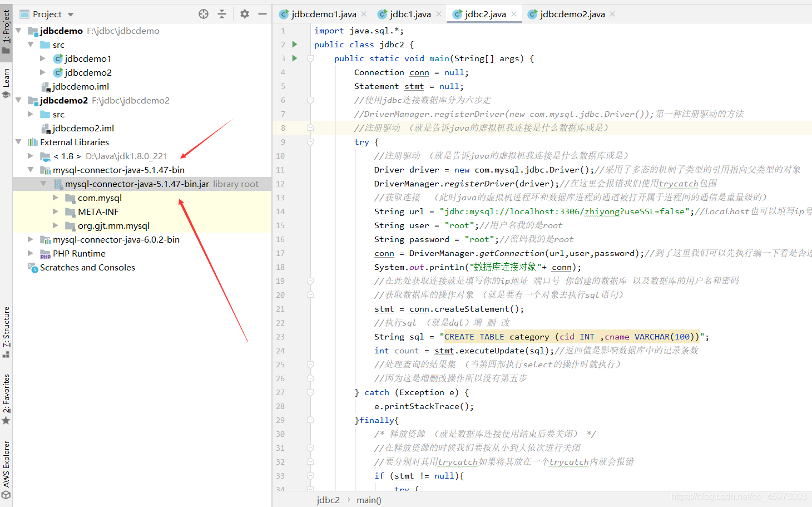Select the jdbcdemo2.iml file
Screen dimensions: 812x507
point(83,128)
